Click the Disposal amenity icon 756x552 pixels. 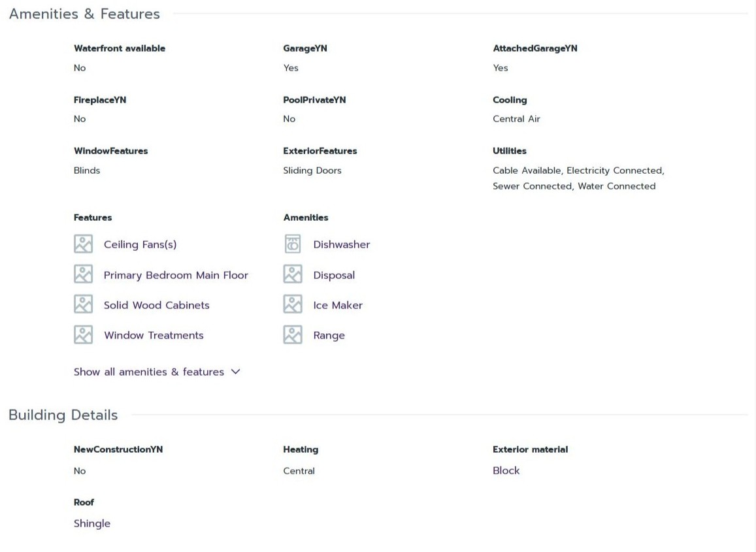coord(293,274)
